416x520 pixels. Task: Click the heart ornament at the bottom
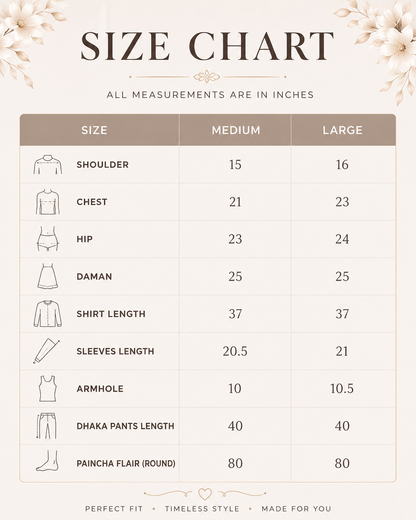coord(205,494)
